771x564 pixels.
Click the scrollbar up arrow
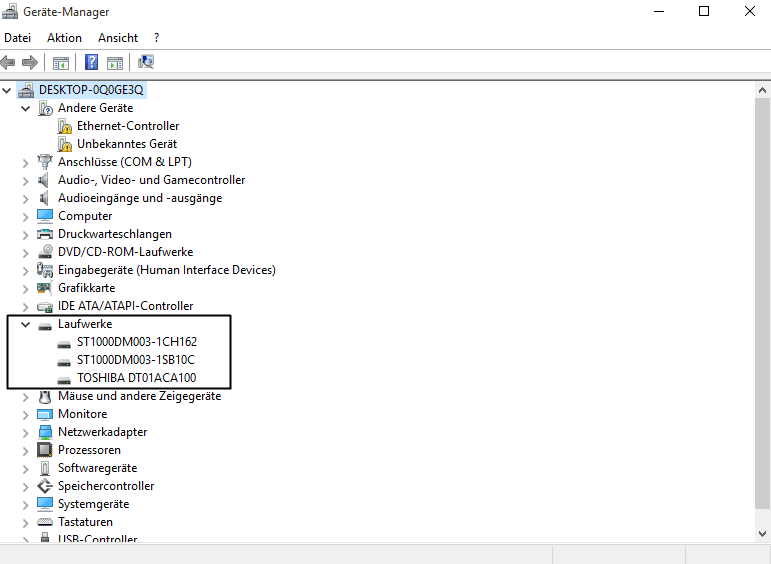(762, 90)
